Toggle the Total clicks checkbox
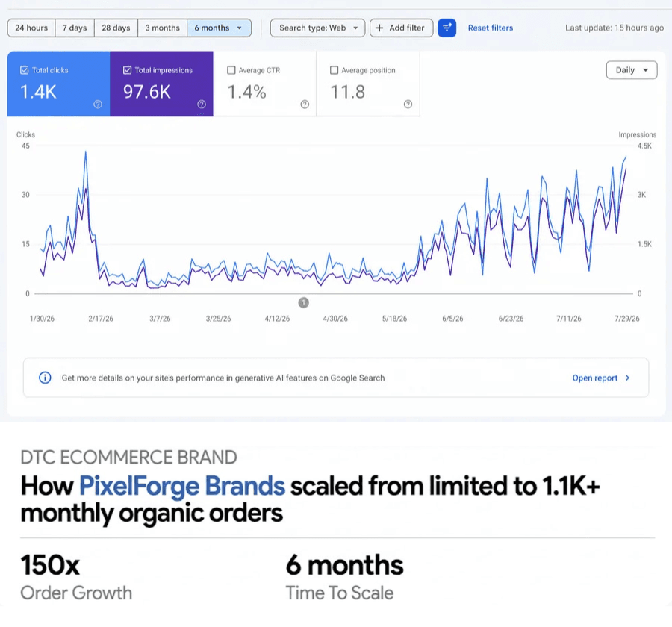The width and height of the screenshot is (672, 627). click(25, 70)
